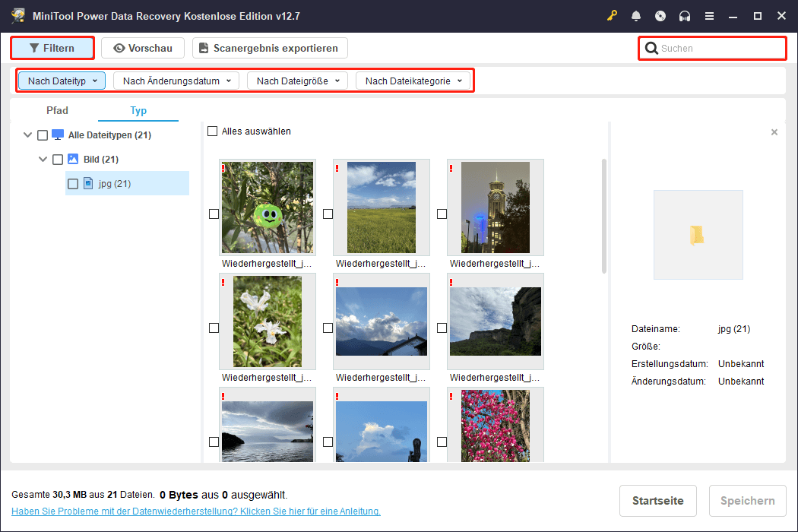Viewport: 798px width, 532px height.
Task: Open the notification bell icon
Action: 636,16
